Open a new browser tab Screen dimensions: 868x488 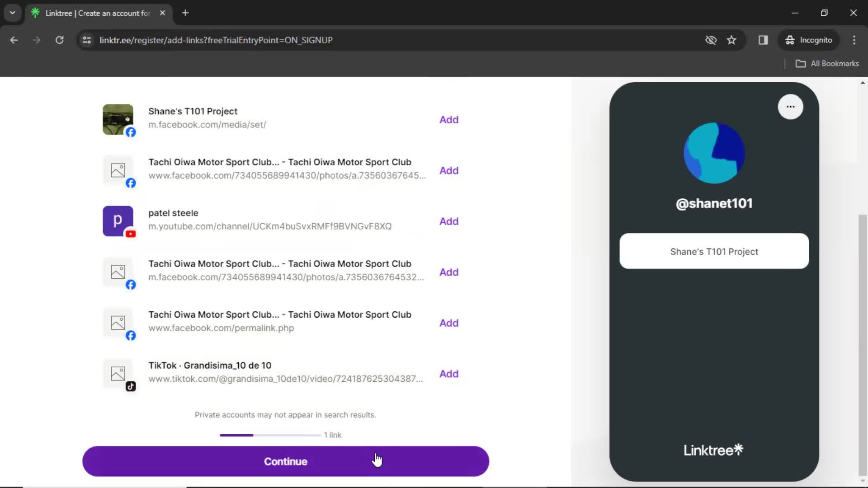pyautogui.click(x=185, y=13)
